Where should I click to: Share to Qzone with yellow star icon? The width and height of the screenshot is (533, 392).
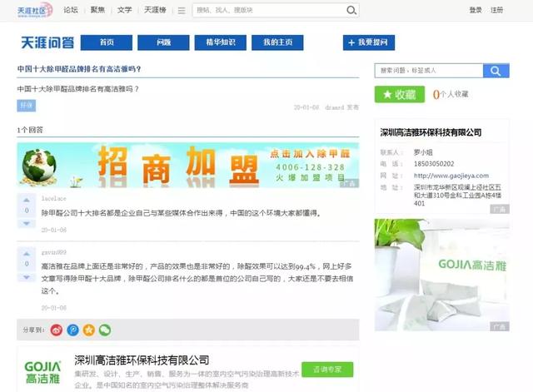88,330
